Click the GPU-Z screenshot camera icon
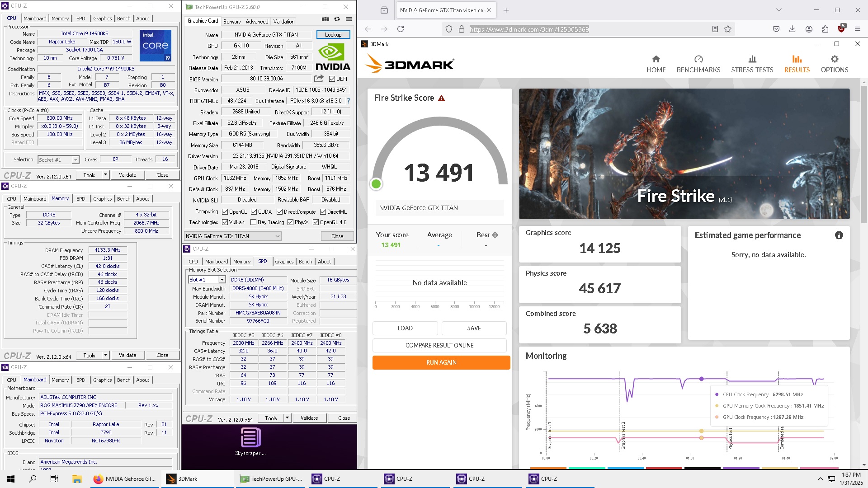 pos(325,19)
